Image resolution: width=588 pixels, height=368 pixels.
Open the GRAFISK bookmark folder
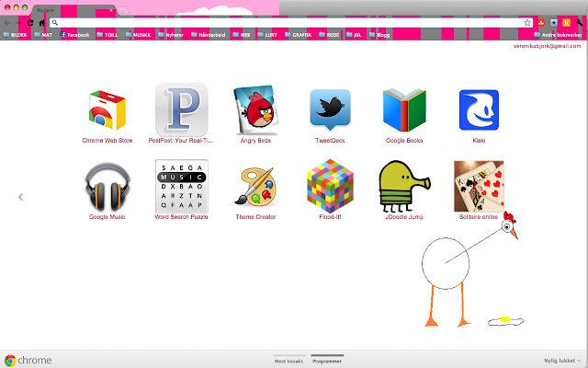(298, 35)
